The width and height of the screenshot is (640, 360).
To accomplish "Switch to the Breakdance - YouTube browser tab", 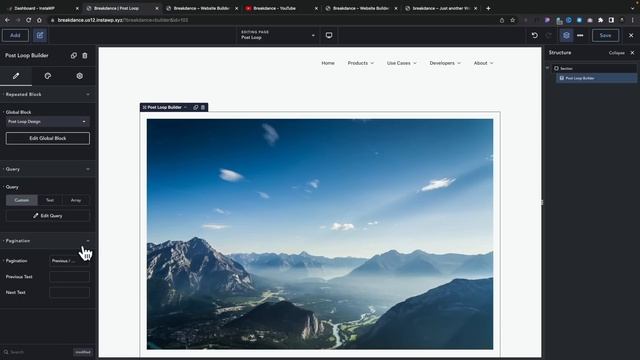I will point(280,8).
